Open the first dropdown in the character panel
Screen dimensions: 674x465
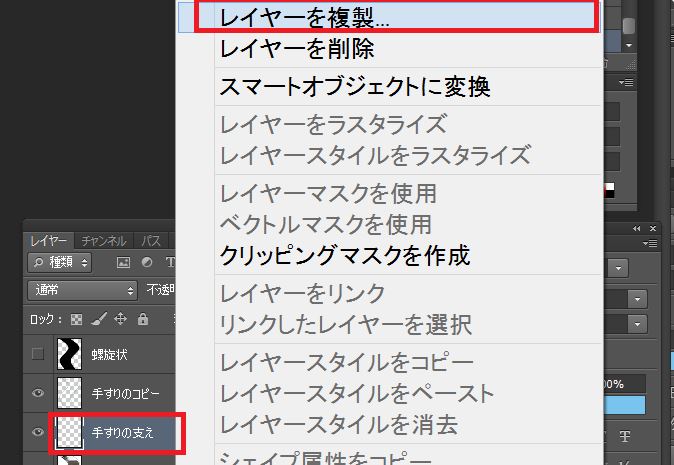[619, 268]
